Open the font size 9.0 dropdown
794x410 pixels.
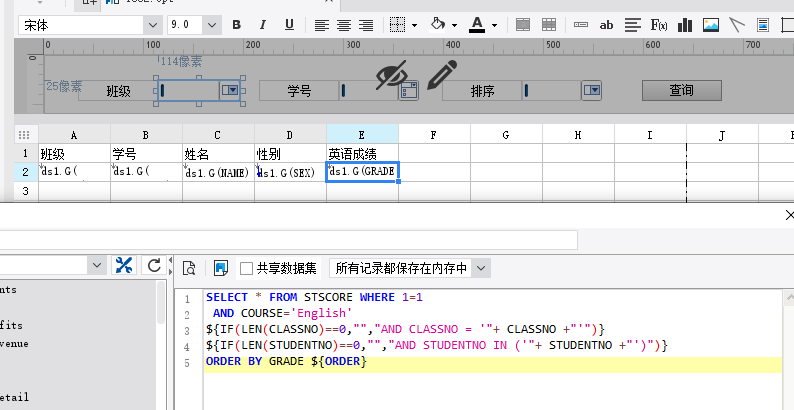click(x=213, y=25)
